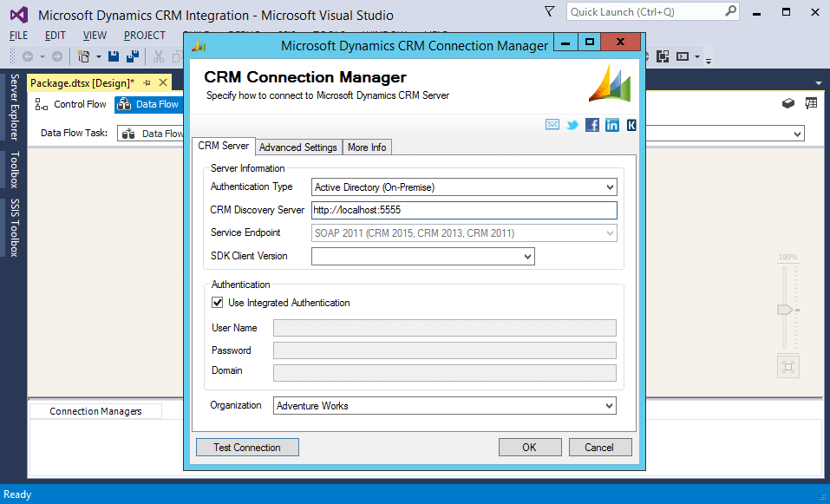This screenshot has width=830, height=504.
Task: Click the command window icon in right toolbar
Action: [683, 56]
